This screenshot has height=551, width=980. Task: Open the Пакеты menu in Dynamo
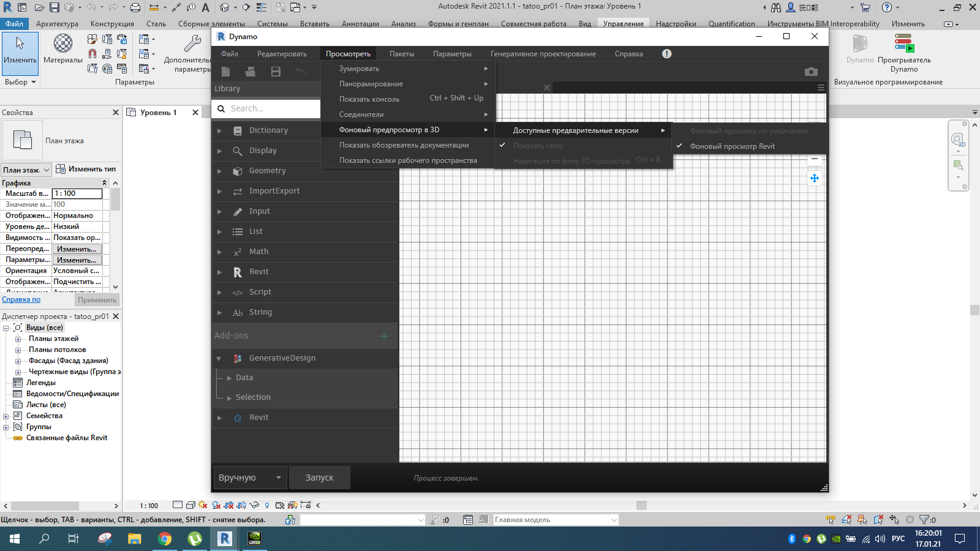[x=402, y=54]
